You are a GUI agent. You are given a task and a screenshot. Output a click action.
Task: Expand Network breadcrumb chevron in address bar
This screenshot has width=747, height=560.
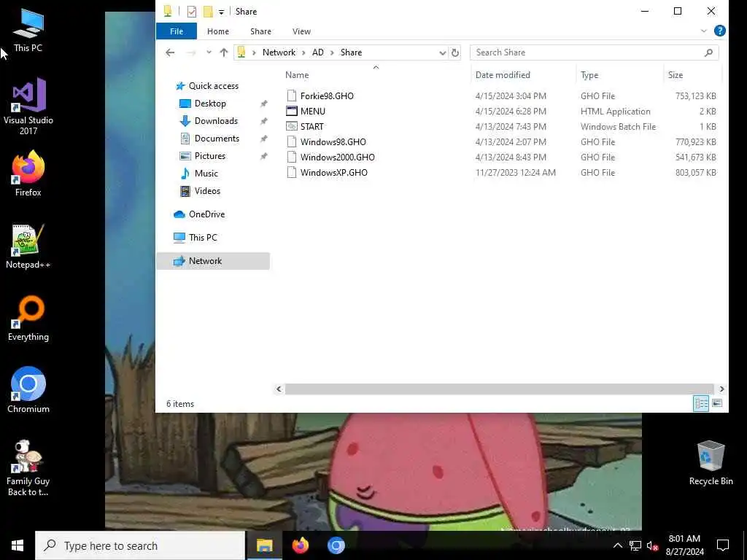pyautogui.click(x=303, y=52)
